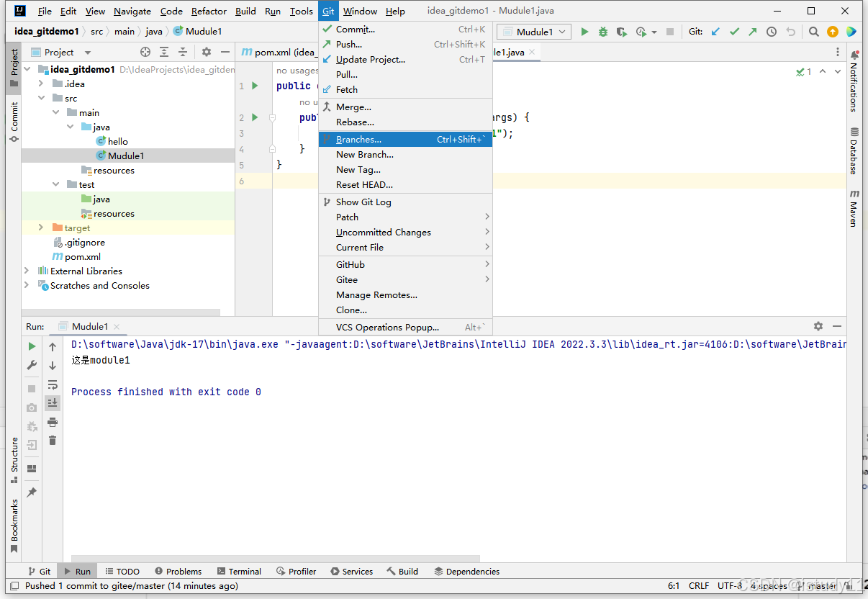Screen dimensions: 868x599
Task: Open Mudule1 run configuration dropdown
Action: click(535, 32)
